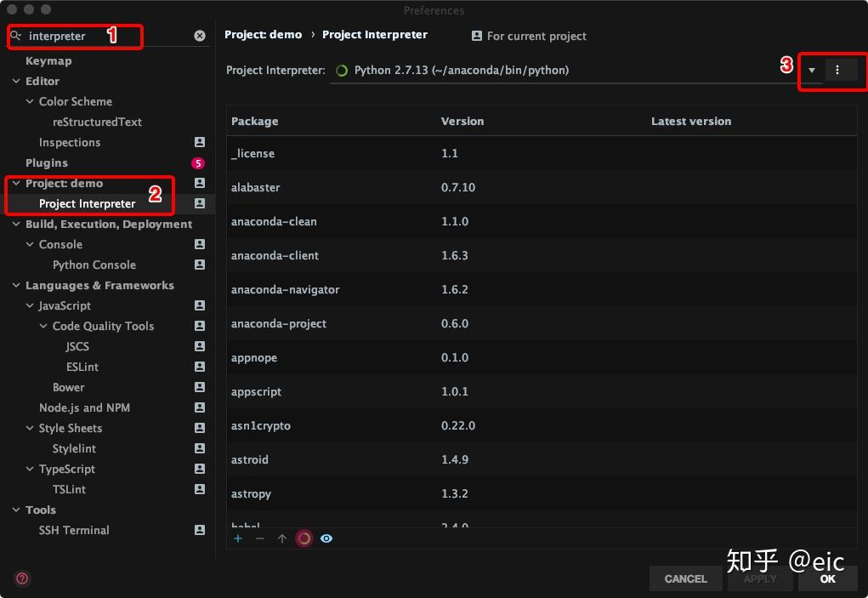The image size is (868, 598).
Task: Click the notification badge on Plugins
Action: pyautogui.click(x=198, y=162)
